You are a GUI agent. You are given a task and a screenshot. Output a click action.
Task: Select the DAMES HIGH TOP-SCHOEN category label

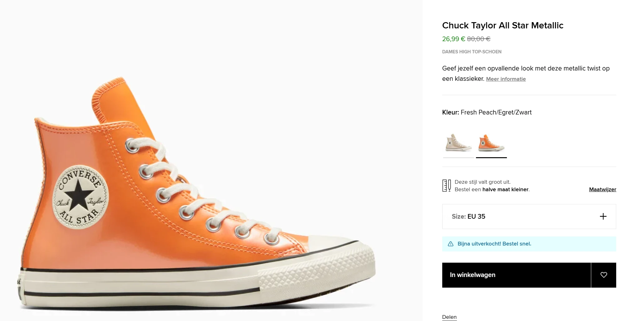[472, 51]
